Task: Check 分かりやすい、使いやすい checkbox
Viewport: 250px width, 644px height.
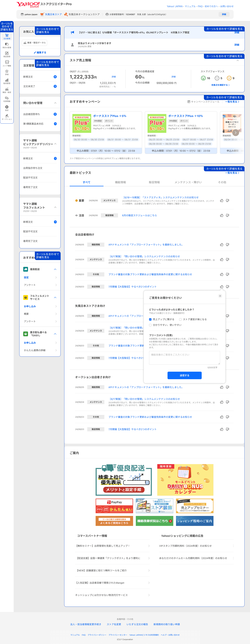Action: point(150,325)
